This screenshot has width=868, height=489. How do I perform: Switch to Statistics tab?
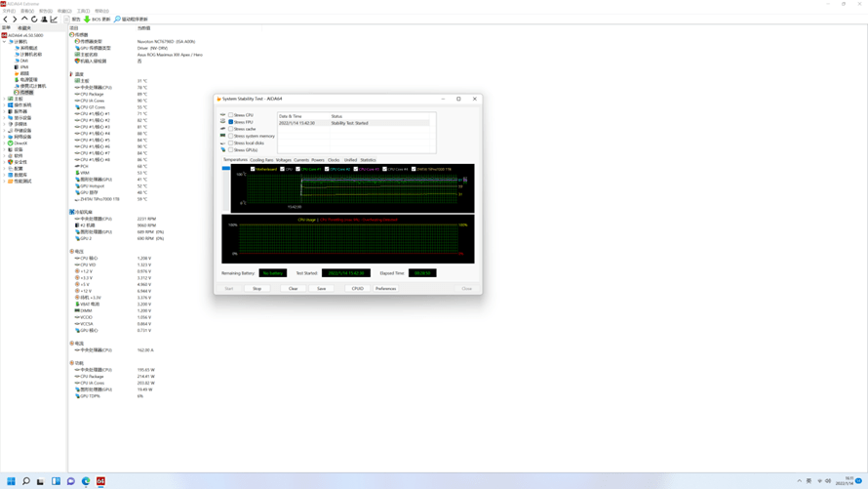pos(368,160)
